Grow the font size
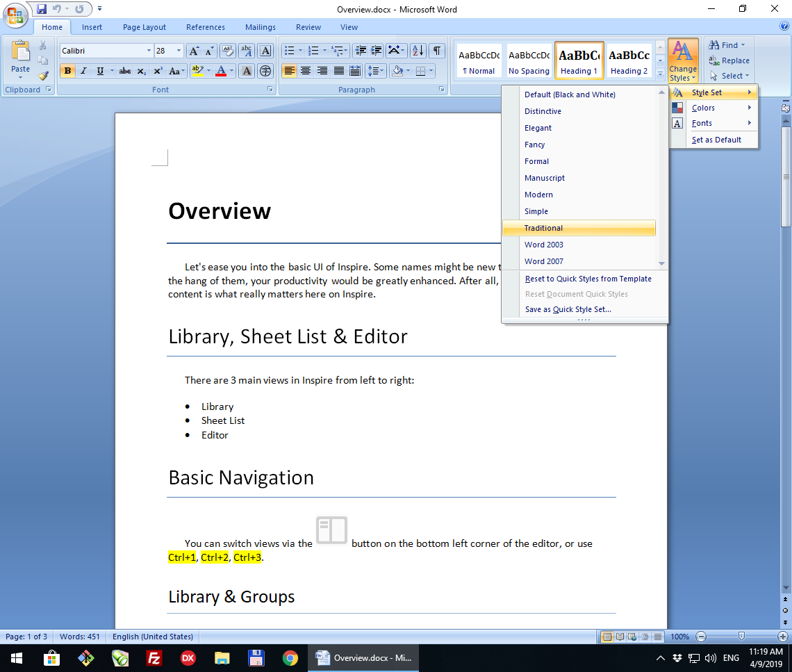This screenshot has height=672, width=792. point(193,51)
